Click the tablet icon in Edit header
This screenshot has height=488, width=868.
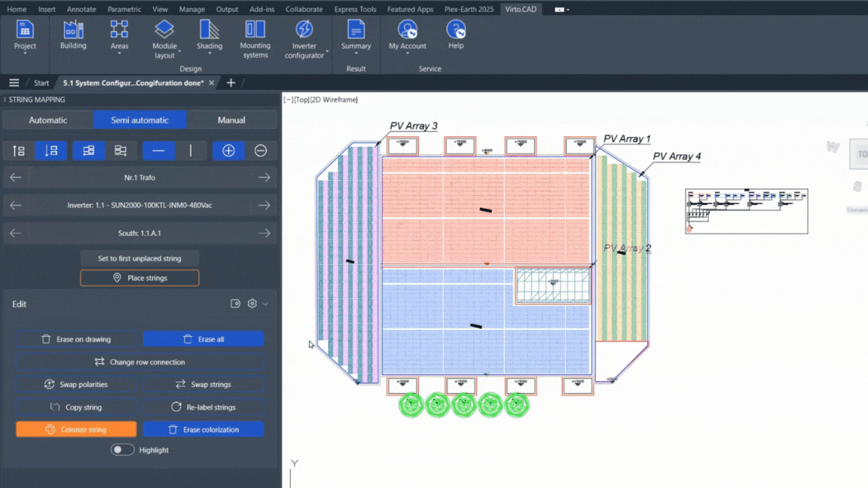coord(235,303)
